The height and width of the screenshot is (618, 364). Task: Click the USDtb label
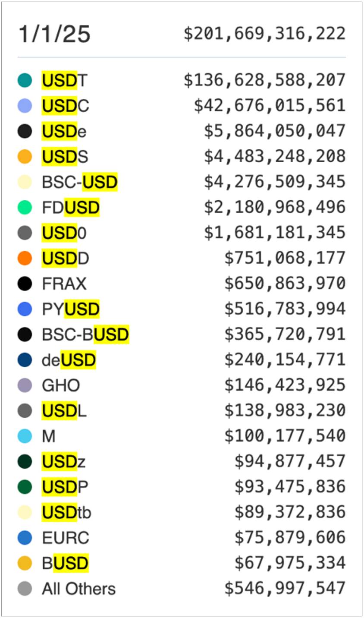[x=66, y=512]
